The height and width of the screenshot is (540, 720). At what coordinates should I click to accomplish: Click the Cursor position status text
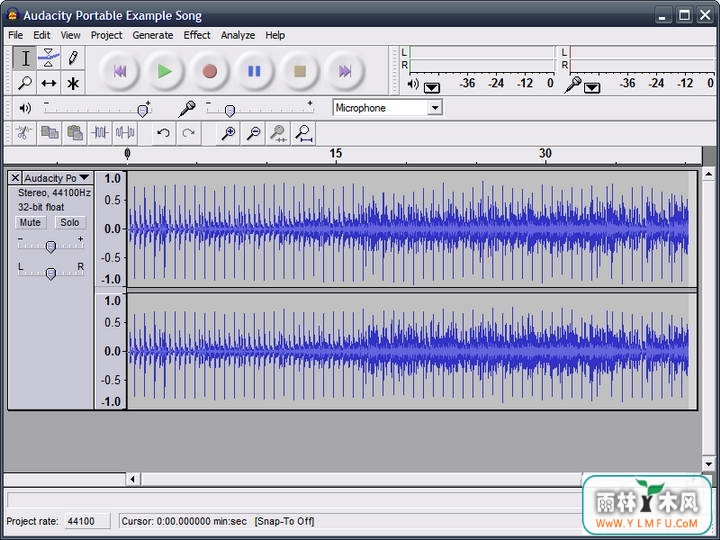tap(184, 521)
